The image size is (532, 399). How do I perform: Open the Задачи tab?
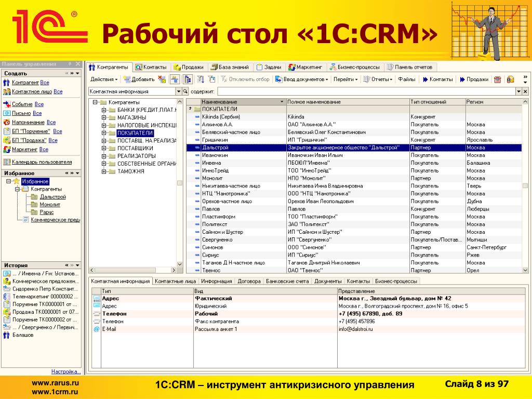coord(269,67)
